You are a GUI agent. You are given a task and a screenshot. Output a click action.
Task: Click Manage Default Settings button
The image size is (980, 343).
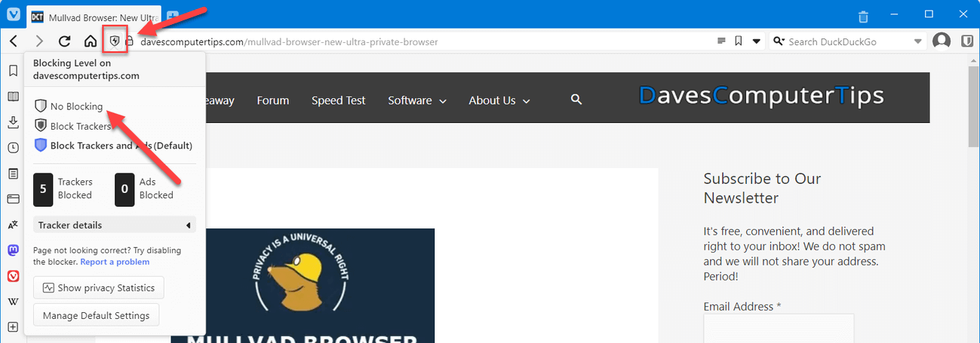(97, 316)
